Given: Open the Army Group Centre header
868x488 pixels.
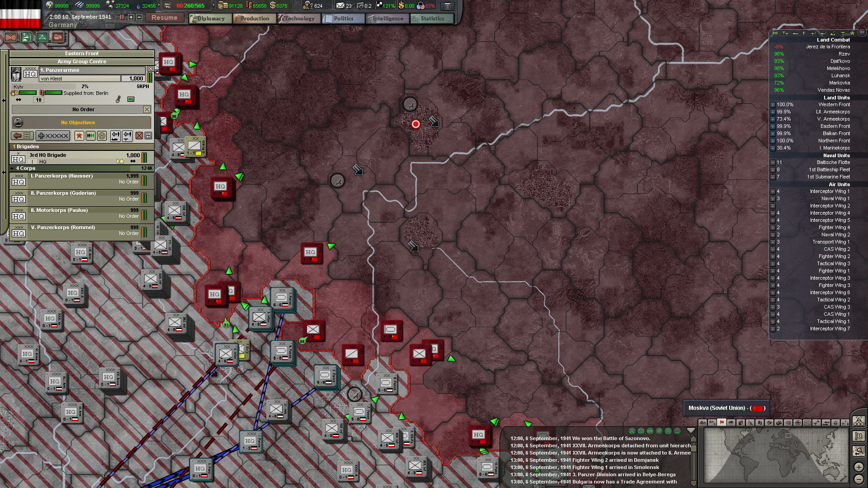Looking at the screenshot, I should [82, 61].
